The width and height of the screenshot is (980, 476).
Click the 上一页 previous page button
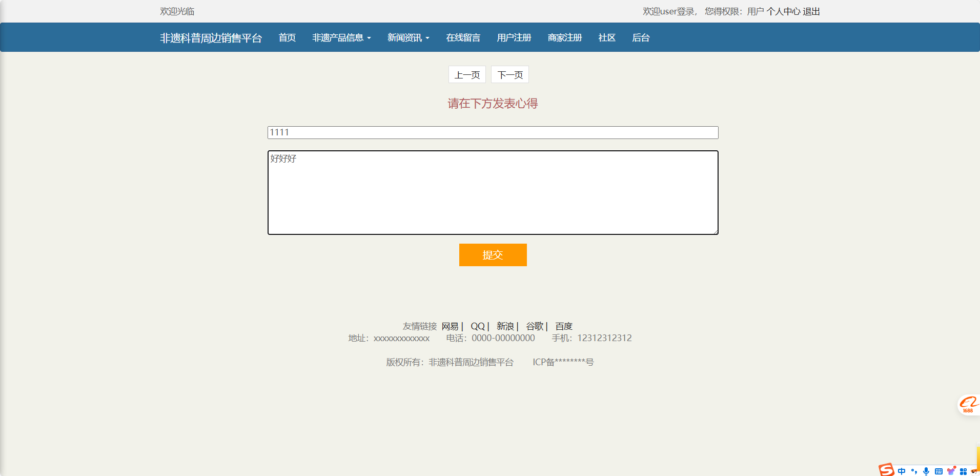pyautogui.click(x=466, y=74)
